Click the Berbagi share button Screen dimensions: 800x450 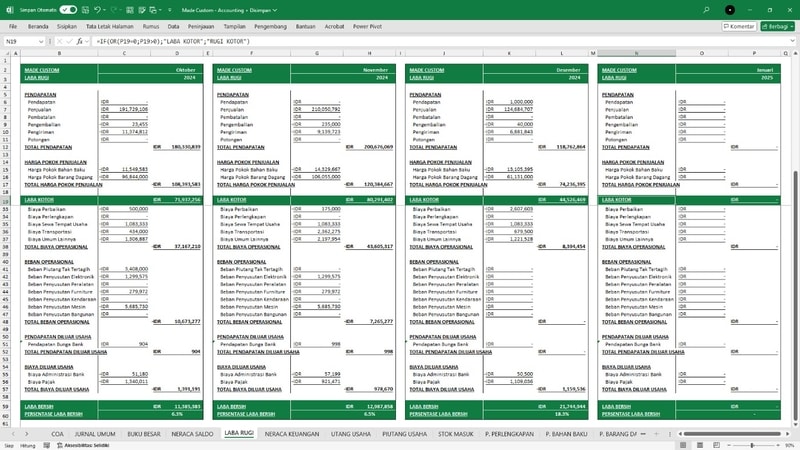[778, 26]
